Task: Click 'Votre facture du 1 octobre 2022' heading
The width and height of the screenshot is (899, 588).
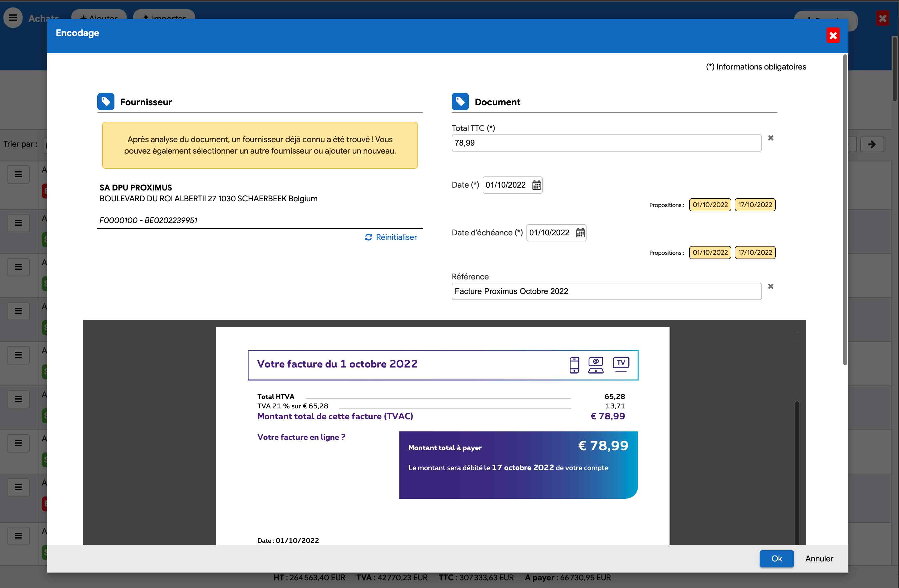Action: point(337,364)
